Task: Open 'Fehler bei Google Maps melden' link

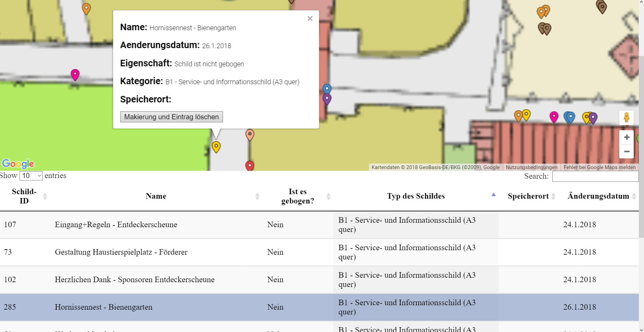Action: tap(599, 167)
